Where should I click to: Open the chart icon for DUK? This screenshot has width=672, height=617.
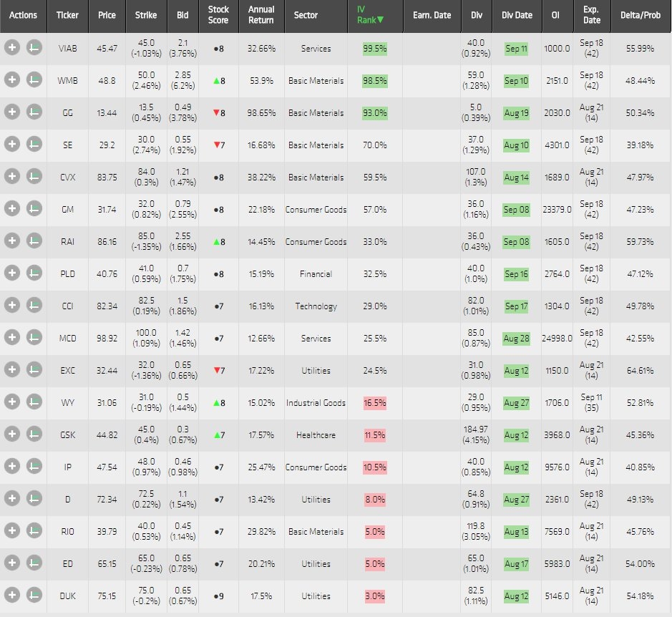[x=34, y=595]
